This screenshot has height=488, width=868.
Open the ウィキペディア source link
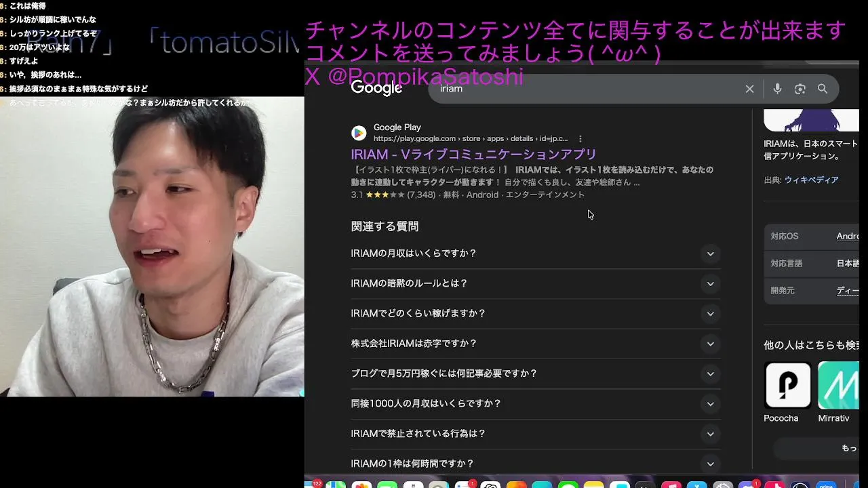click(811, 180)
